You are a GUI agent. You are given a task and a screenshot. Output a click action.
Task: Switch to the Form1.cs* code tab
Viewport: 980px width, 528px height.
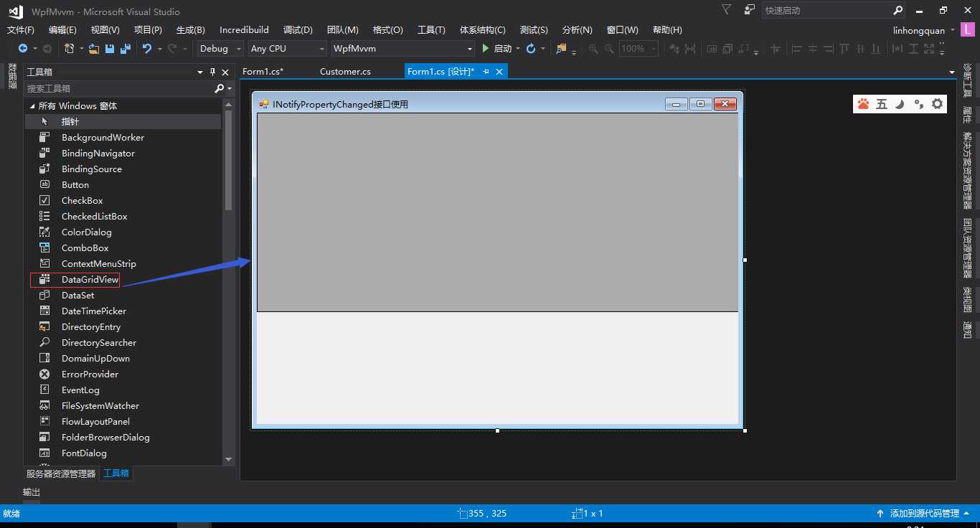263,72
